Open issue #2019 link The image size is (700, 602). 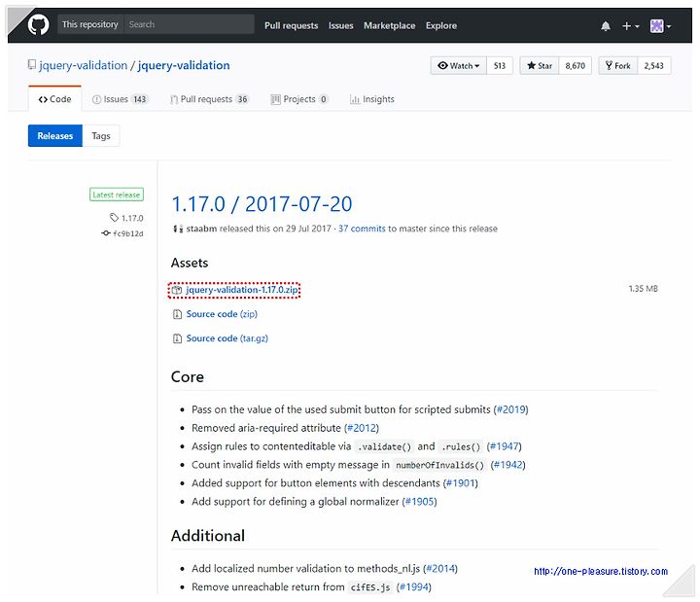click(x=510, y=409)
